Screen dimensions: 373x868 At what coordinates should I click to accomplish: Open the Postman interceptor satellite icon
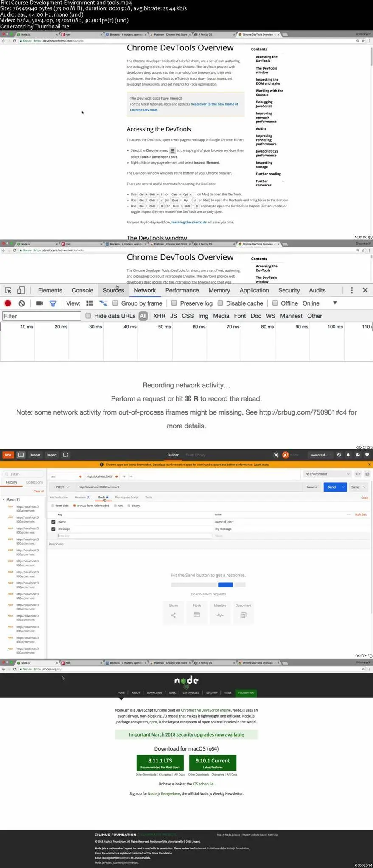(x=276, y=455)
